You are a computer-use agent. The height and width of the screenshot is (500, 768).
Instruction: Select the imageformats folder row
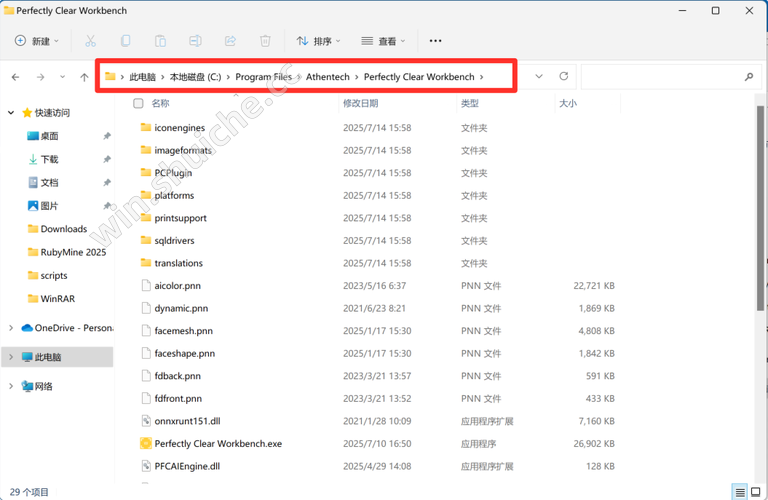377,150
